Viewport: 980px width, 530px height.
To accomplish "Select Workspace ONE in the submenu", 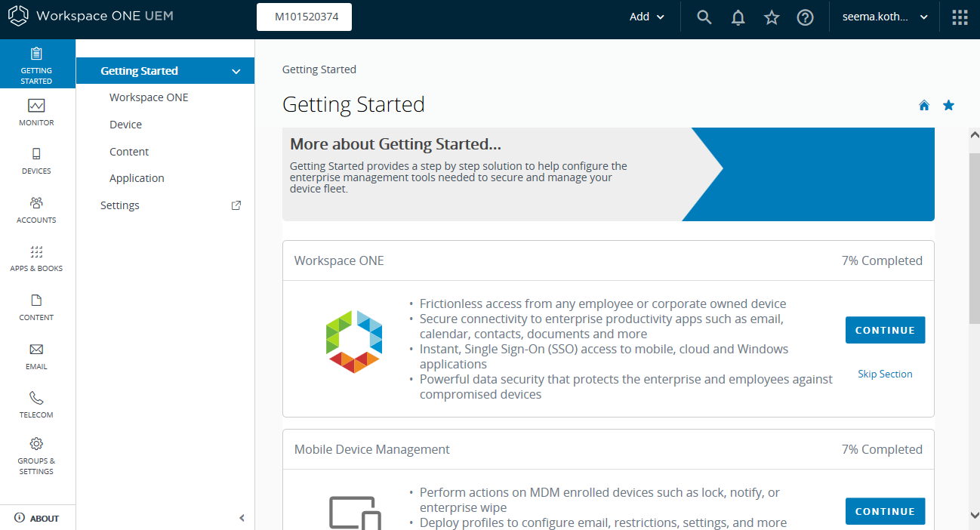I will pyautogui.click(x=149, y=97).
